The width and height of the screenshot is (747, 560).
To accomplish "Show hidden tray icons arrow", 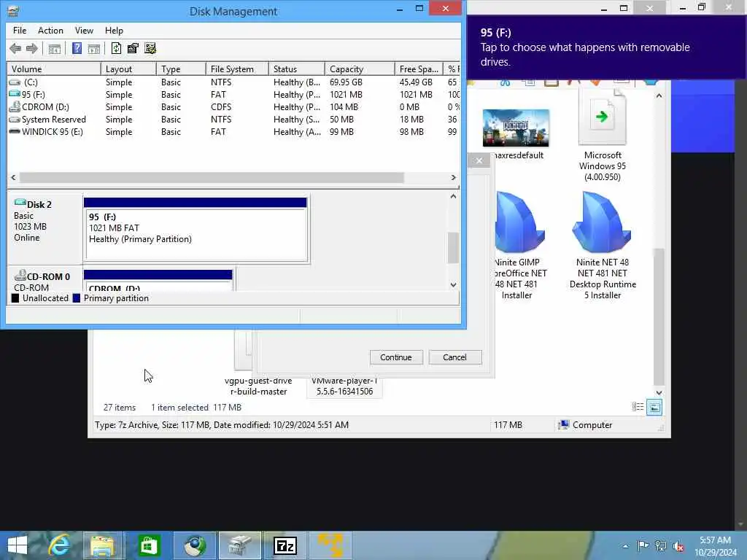I will 625,546.
